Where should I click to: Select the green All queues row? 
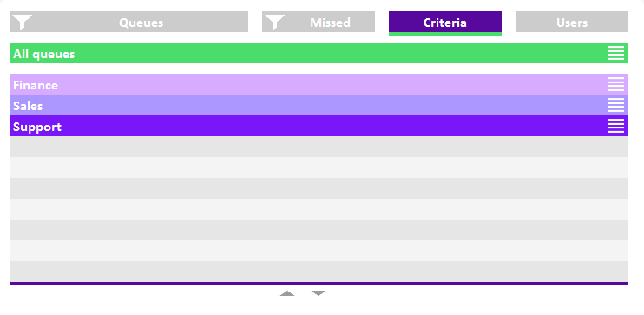point(319,53)
